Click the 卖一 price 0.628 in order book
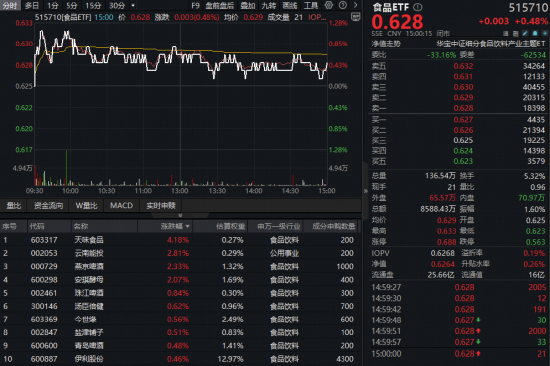The image size is (550, 366). [x=463, y=108]
